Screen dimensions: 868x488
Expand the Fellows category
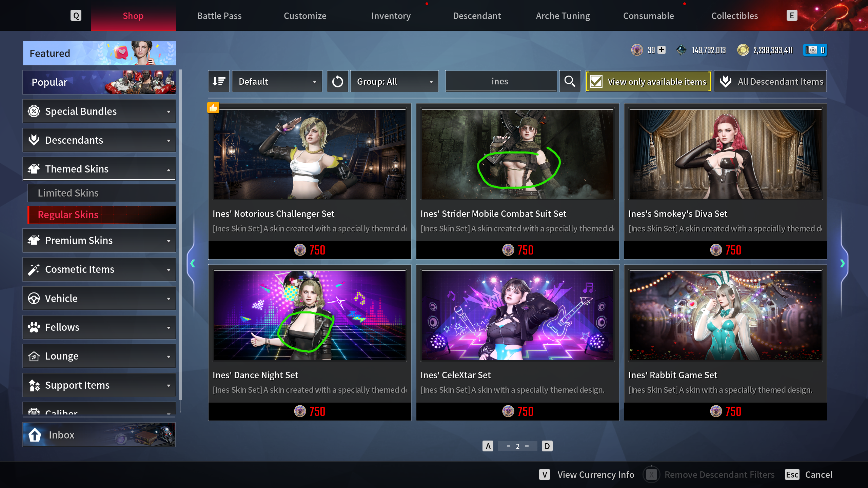click(x=99, y=327)
